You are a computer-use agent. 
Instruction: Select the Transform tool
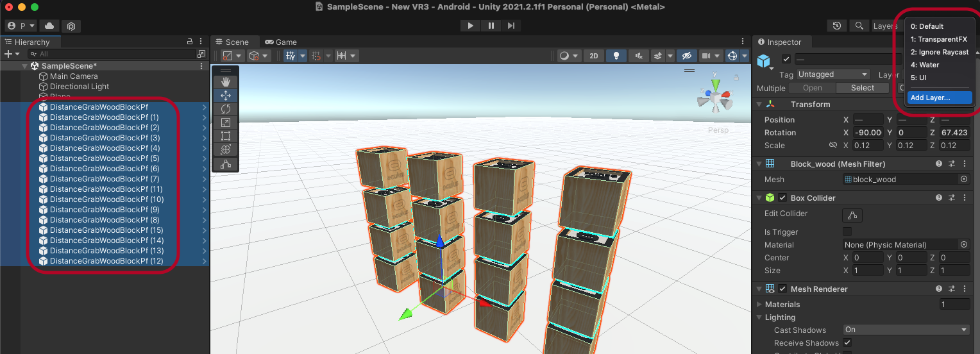pos(226,149)
